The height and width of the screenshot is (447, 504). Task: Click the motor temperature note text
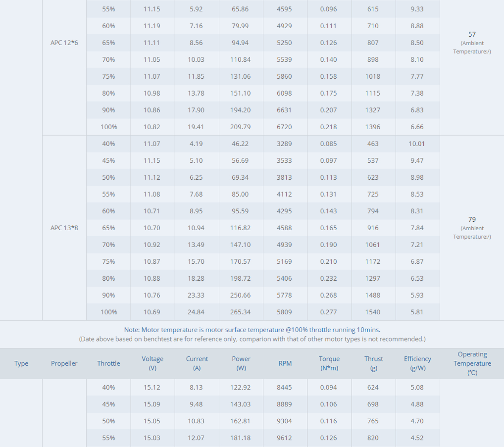click(252, 330)
